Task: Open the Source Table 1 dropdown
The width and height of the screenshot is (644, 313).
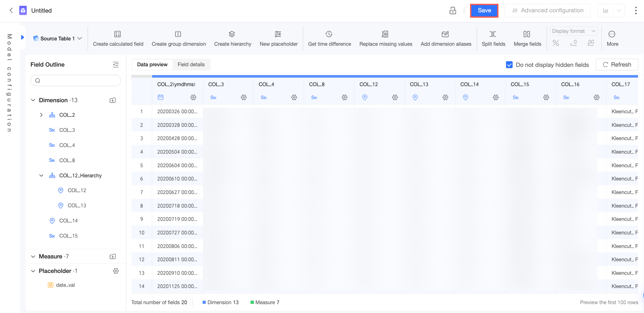Action: point(58,38)
